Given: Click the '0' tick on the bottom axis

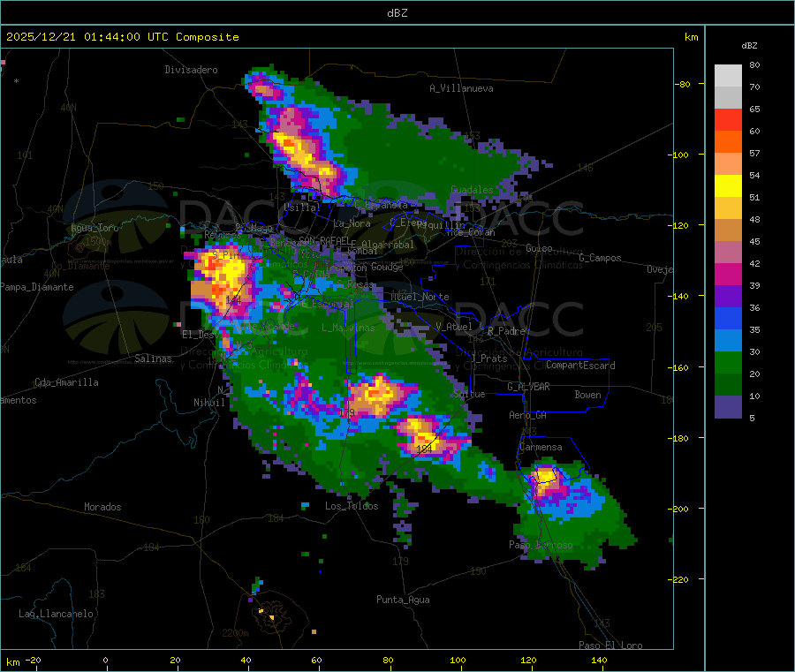Looking at the screenshot, I should pyautogui.click(x=105, y=660).
